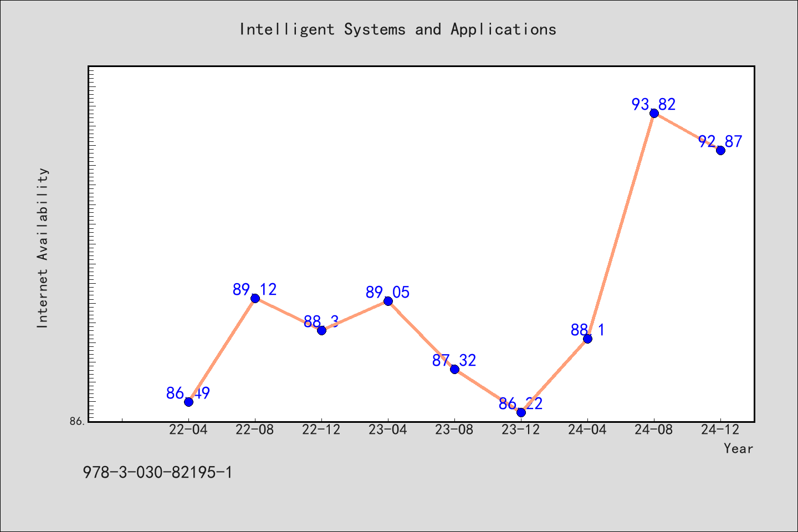Click the 89.12 value annotation
This screenshot has width=798, height=532.
tap(255, 289)
